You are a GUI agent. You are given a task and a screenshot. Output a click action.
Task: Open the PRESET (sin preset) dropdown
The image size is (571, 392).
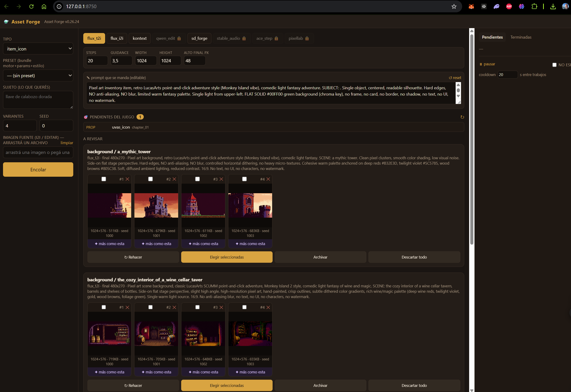coord(38,75)
